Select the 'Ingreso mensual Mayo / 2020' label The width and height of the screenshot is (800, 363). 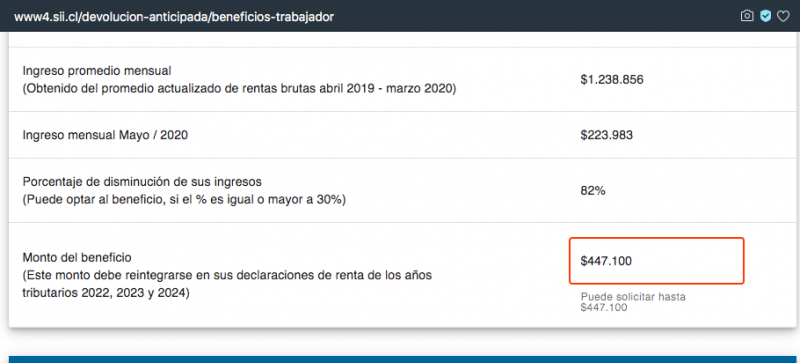(105, 135)
